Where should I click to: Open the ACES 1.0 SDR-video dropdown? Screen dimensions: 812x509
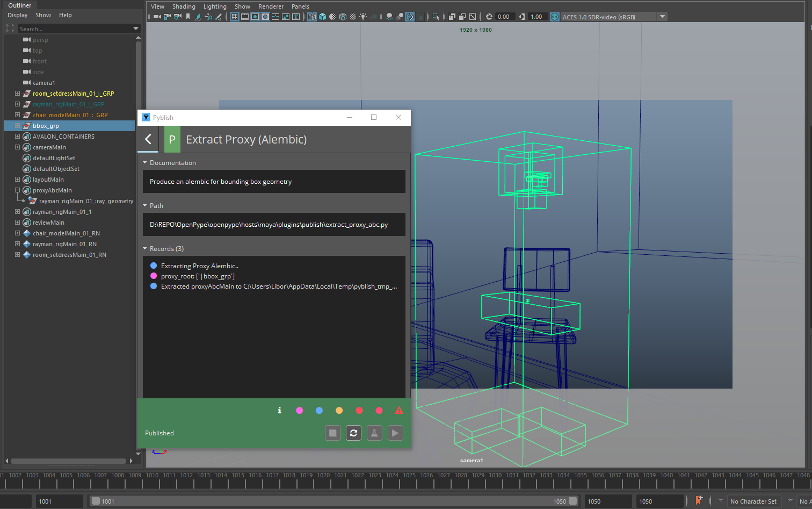[663, 17]
